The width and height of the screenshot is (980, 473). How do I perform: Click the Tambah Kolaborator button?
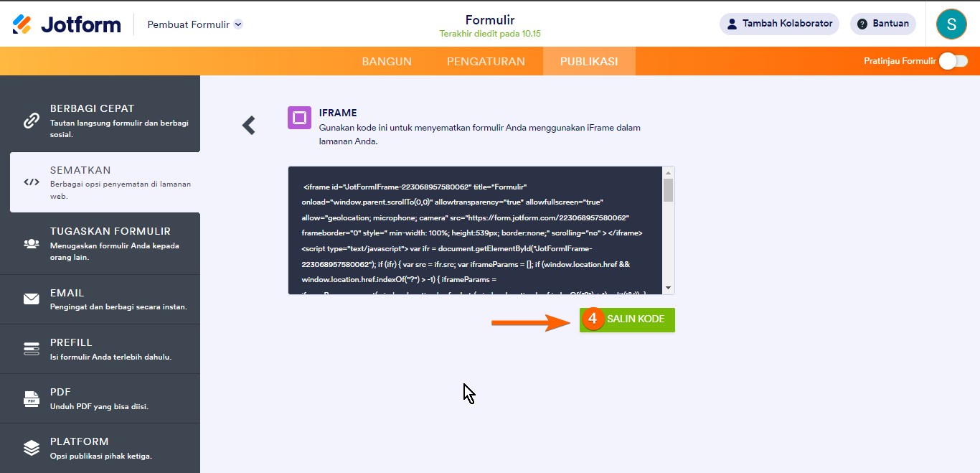[779, 24]
